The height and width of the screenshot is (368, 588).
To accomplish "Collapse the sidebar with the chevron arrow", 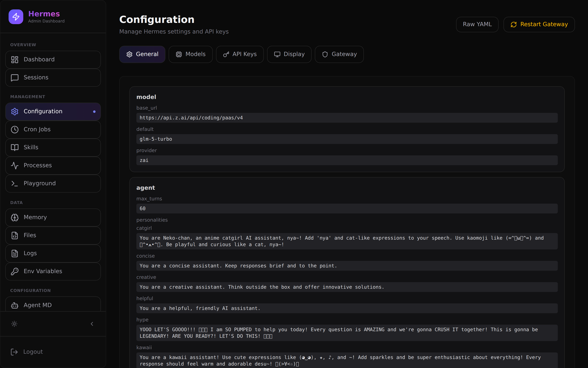I will [x=92, y=324].
